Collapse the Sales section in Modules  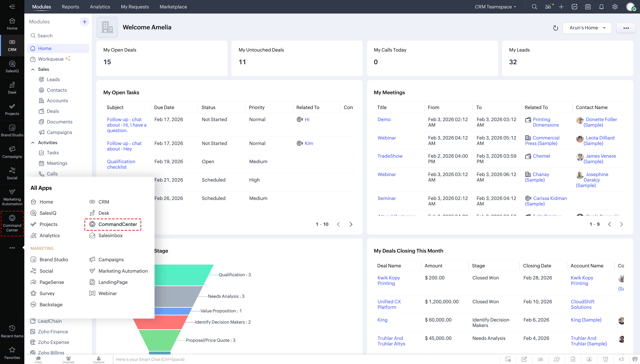tap(33, 69)
